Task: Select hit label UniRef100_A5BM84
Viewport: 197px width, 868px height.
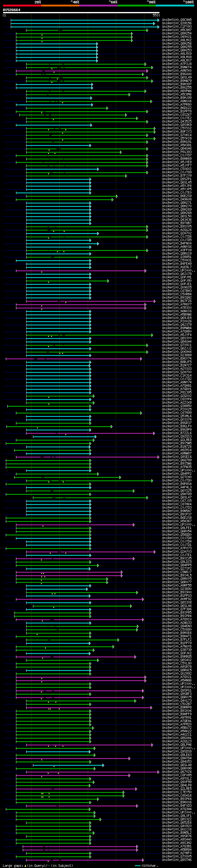Action: click(x=177, y=850)
